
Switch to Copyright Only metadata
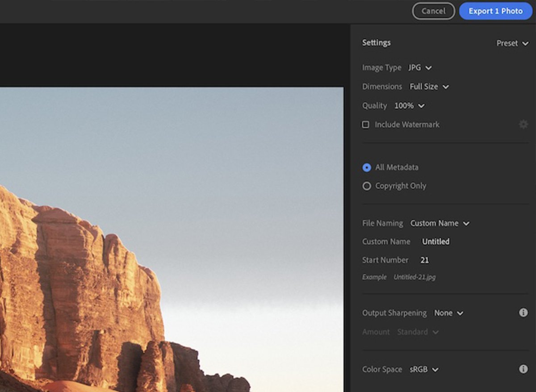366,186
